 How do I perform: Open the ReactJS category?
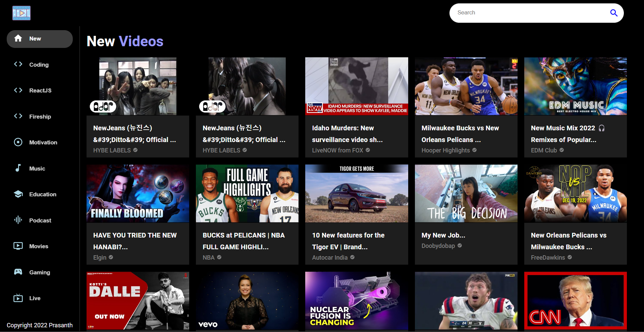40,90
